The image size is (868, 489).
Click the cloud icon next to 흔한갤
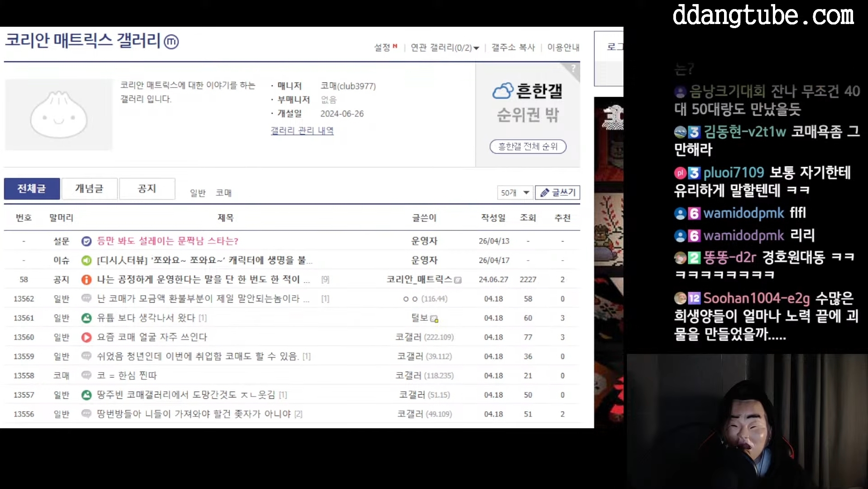coord(503,91)
